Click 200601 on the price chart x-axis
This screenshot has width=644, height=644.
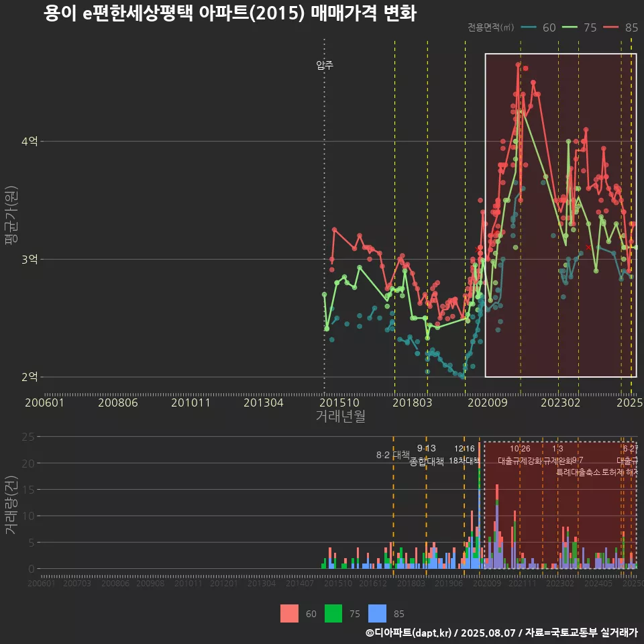click(44, 402)
